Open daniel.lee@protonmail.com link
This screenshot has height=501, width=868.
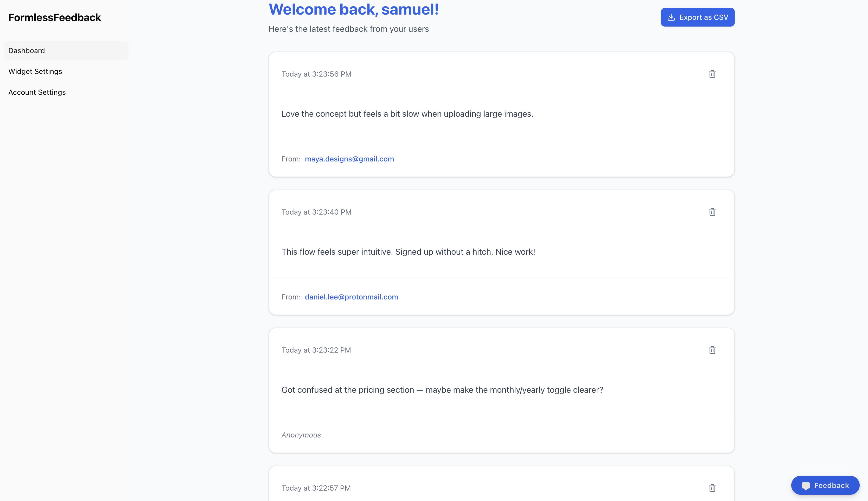[351, 297]
